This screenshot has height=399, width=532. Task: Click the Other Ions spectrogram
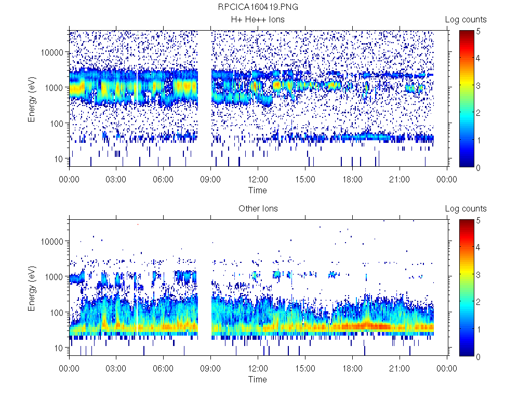click(x=258, y=287)
